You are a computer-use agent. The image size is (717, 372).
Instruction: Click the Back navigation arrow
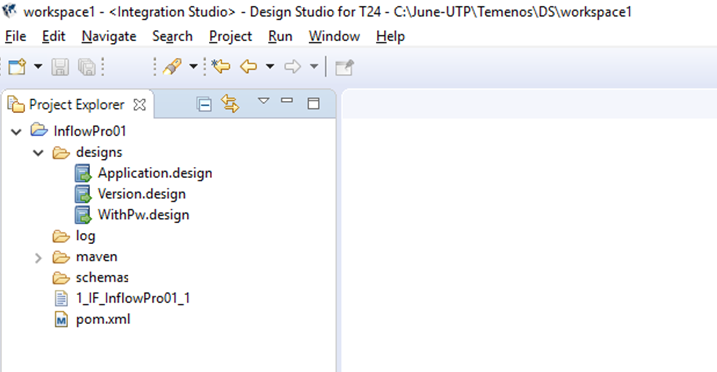click(x=248, y=67)
